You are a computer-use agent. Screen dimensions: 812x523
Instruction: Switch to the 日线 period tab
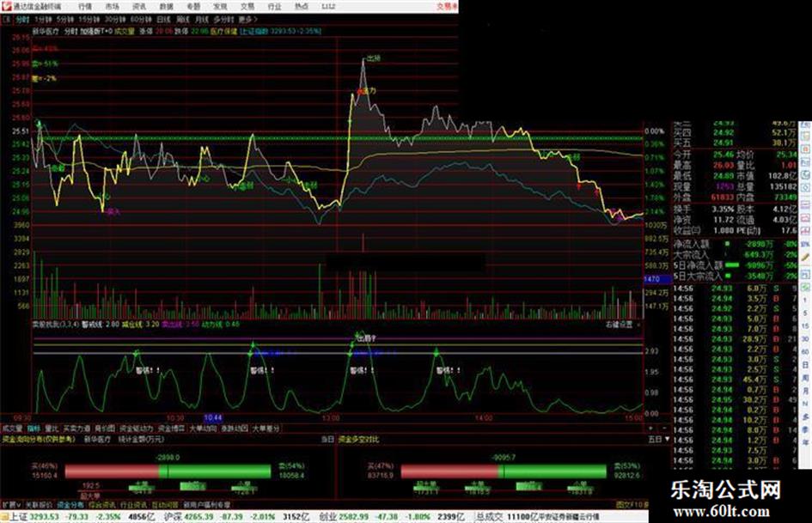pyautogui.click(x=163, y=19)
